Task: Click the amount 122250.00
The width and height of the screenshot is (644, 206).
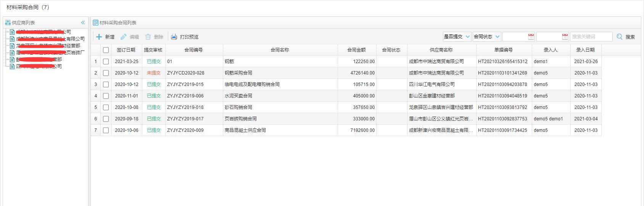Action: coord(364,62)
